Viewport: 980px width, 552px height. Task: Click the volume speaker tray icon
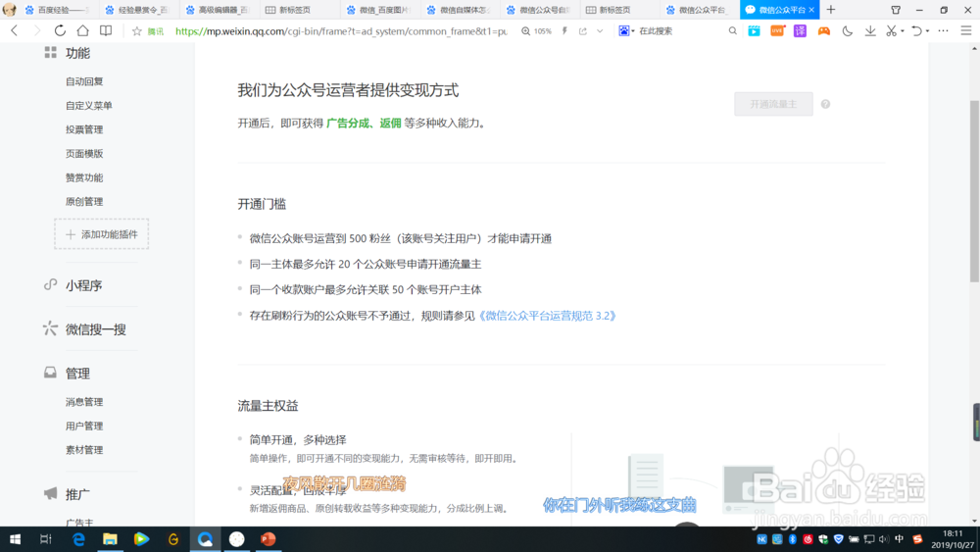tap(884, 539)
